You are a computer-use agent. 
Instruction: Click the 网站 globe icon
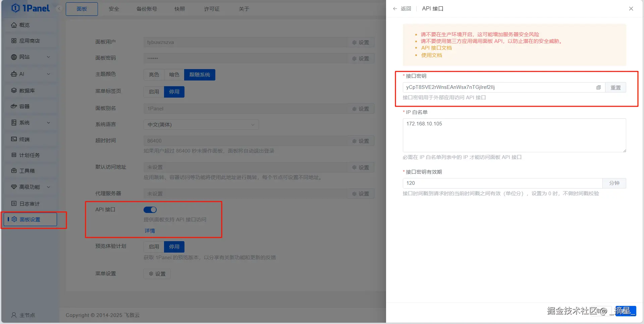(x=14, y=57)
